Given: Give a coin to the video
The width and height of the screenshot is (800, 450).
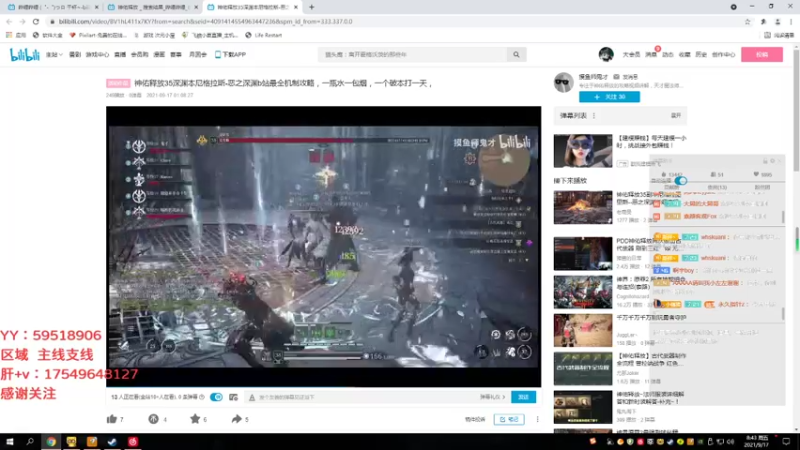Looking at the screenshot, I should pyautogui.click(x=153, y=419).
